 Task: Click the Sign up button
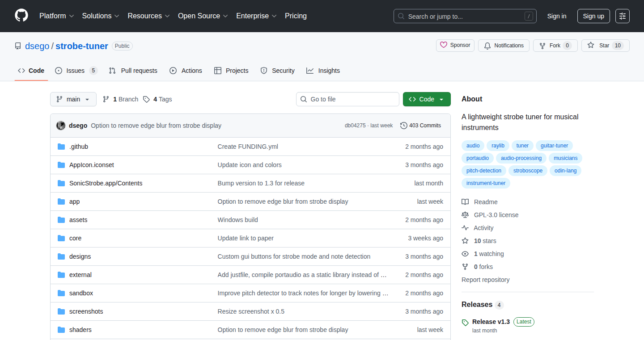(x=593, y=16)
